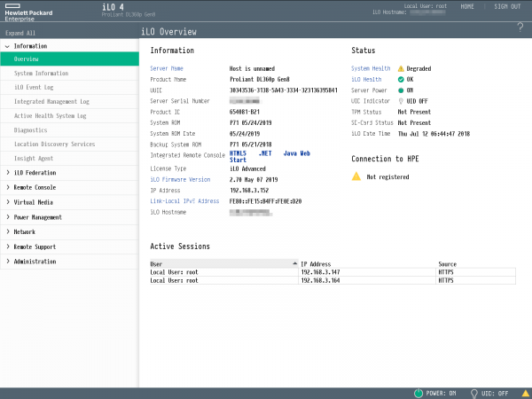Expand the Power Management section
The width and height of the screenshot is (532, 399).
coord(8,216)
